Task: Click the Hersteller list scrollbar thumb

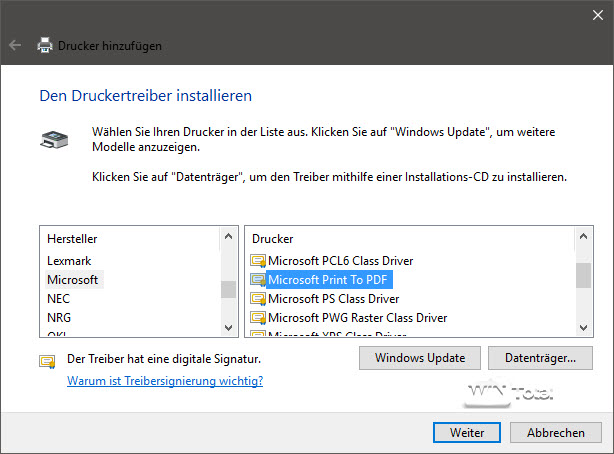Action: point(229,290)
